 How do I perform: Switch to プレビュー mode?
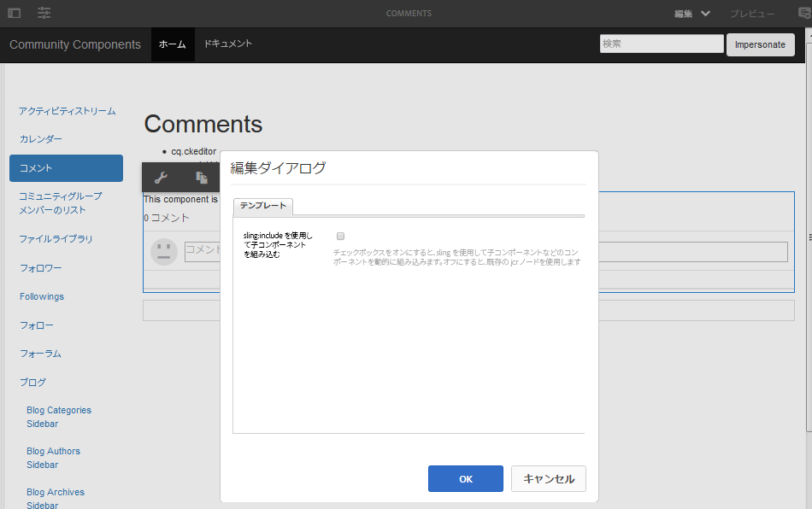pos(752,14)
